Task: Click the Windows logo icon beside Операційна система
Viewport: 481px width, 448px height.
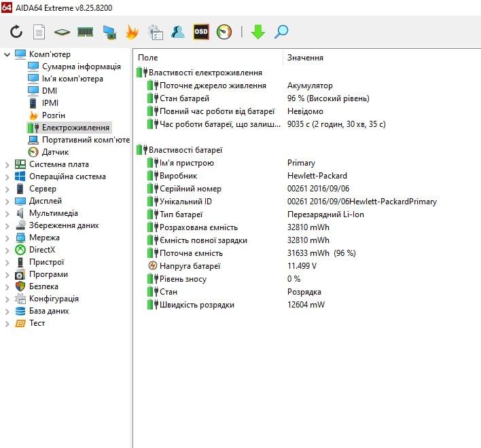Action: [x=20, y=176]
